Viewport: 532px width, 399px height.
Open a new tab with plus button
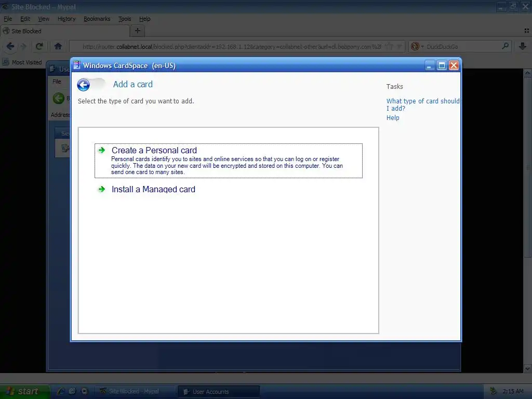pyautogui.click(x=137, y=31)
